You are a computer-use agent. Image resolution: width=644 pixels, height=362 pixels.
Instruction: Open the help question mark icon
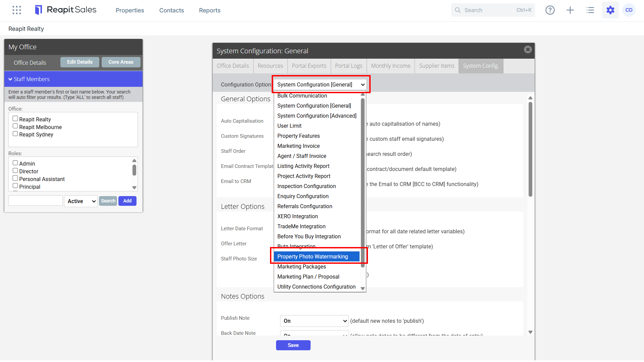click(x=550, y=10)
